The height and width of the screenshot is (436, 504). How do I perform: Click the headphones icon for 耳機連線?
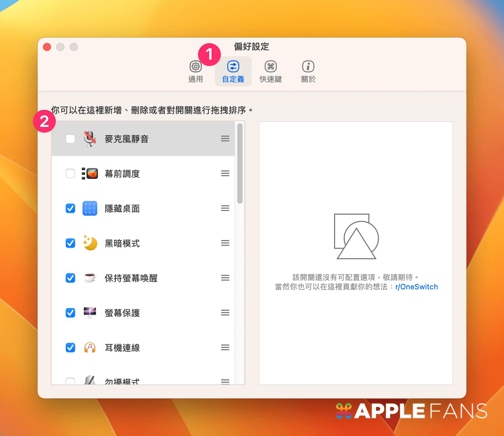[89, 348]
